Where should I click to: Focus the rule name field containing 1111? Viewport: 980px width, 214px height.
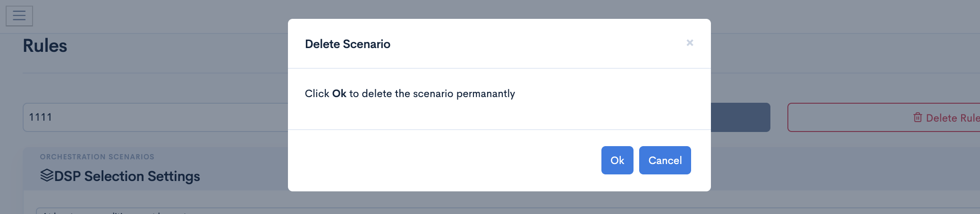click(x=156, y=117)
